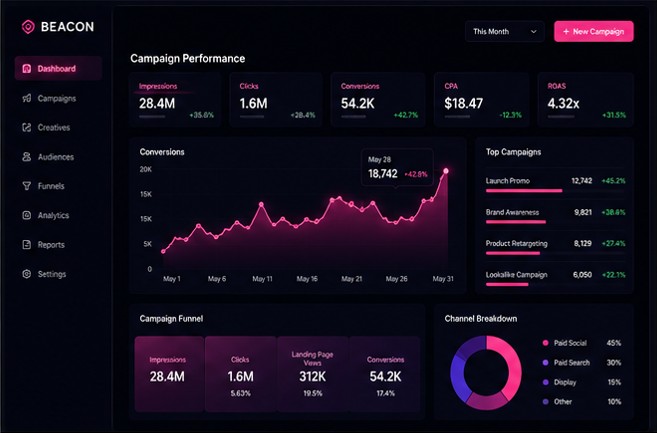Screen dimensions: 657x433
Task: Click the May 16 axis label
Action: tap(307, 279)
